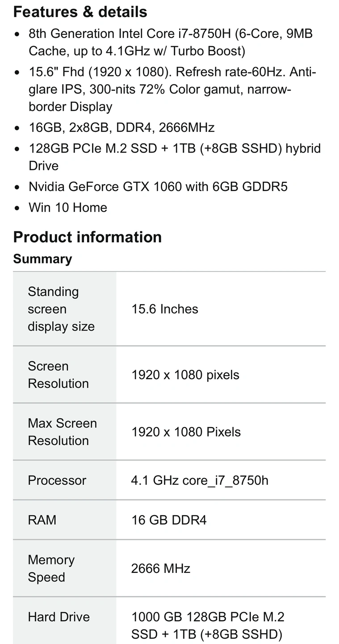This screenshot has height=644, width=339.
Task: Select the Product information heading
Action: [x=88, y=237]
